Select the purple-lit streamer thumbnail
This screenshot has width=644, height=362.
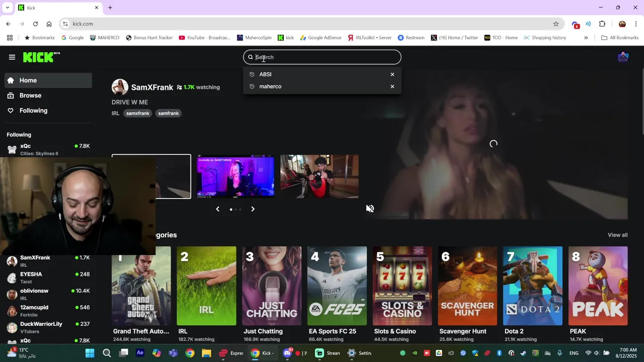point(235,176)
